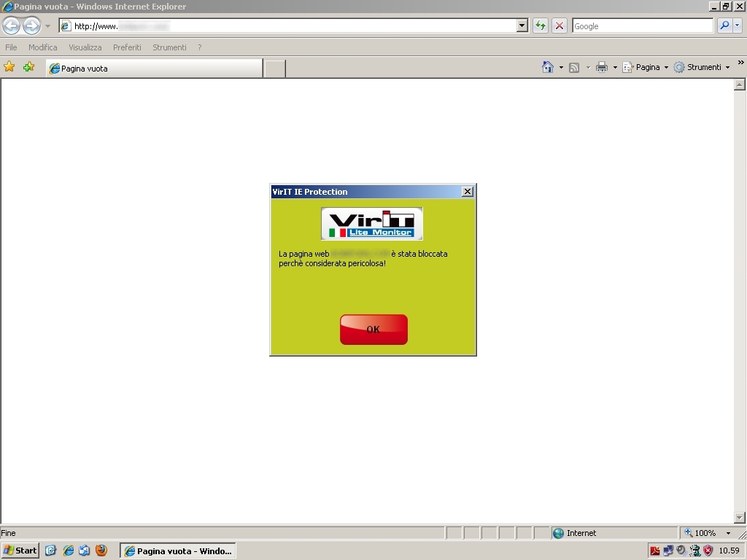This screenshot has width=747, height=560.
Task: Click the Google search box
Action: [x=643, y=26]
